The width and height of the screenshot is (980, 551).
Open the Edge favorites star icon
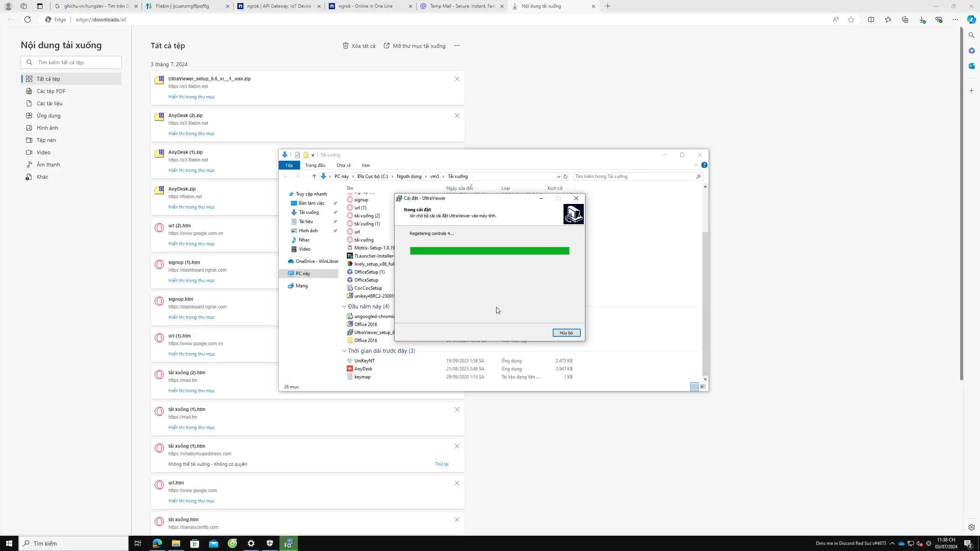(888, 20)
